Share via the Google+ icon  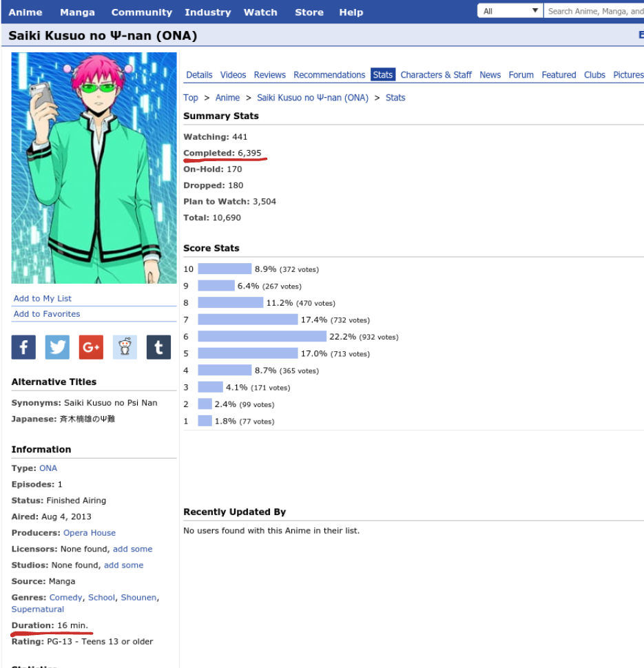point(91,347)
